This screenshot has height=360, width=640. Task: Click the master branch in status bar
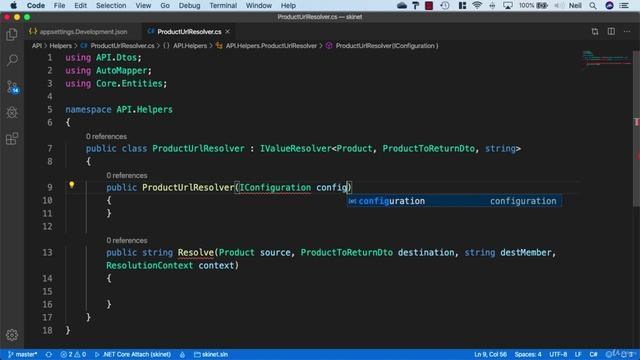(x=22, y=354)
